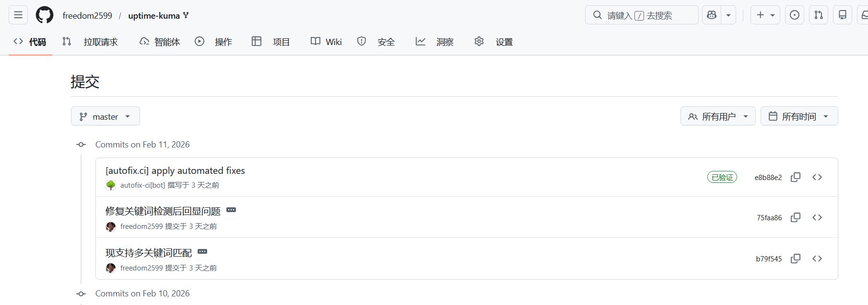This screenshot has height=305, width=868.
Task: Open the issues circle icon in header
Action: (795, 15)
